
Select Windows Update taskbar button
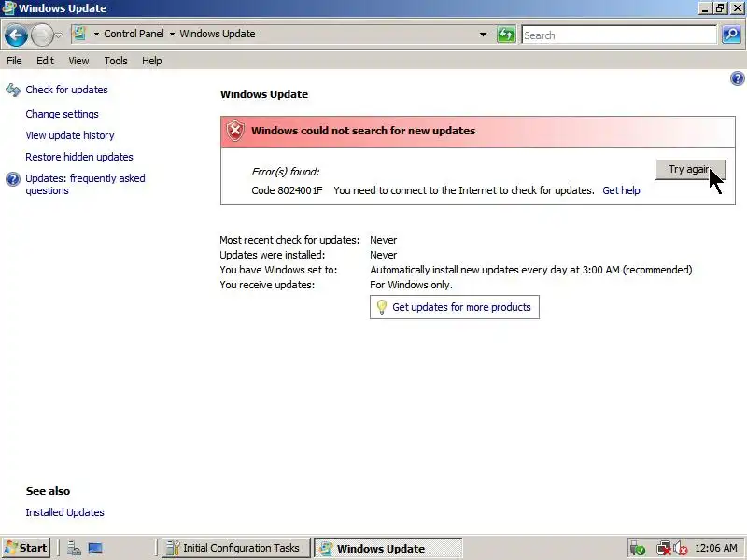(388, 549)
